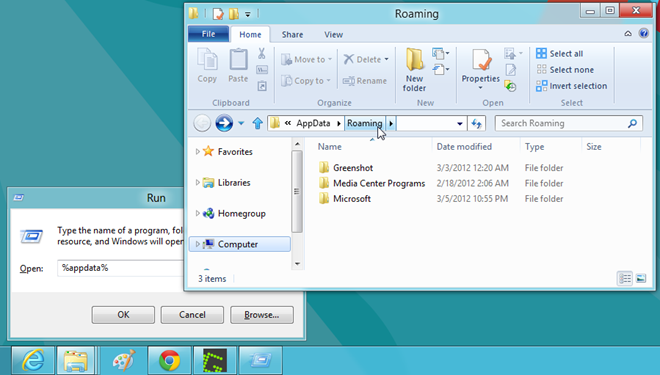
Task: Click Roaming in the address breadcrumb
Action: point(365,123)
